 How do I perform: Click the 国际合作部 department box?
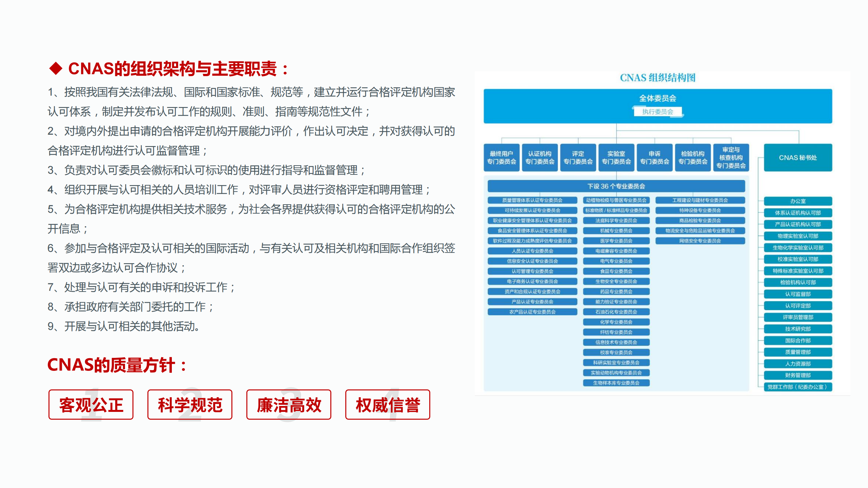tap(798, 341)
